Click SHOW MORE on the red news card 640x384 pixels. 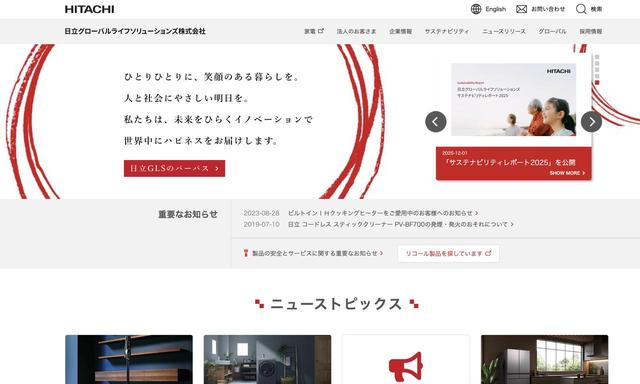click(567, 173)
